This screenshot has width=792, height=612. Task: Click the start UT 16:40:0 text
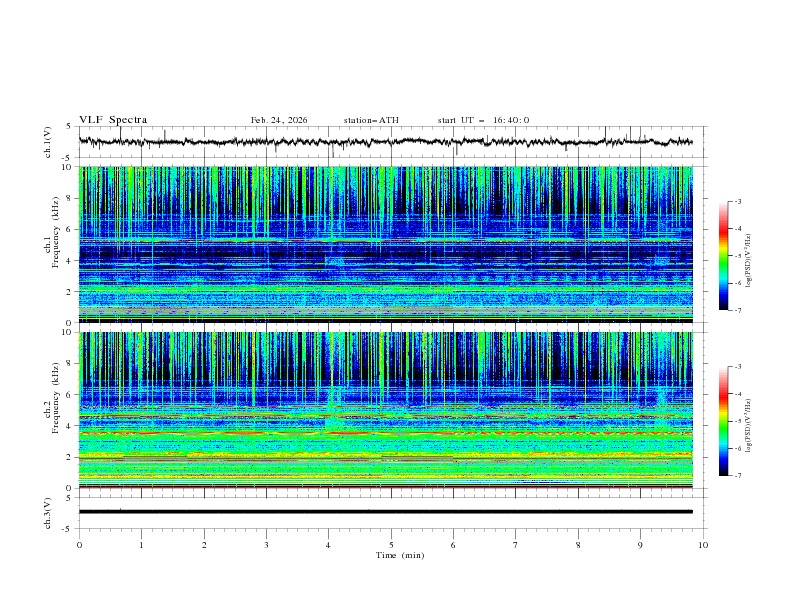click(x=483, y=120)
